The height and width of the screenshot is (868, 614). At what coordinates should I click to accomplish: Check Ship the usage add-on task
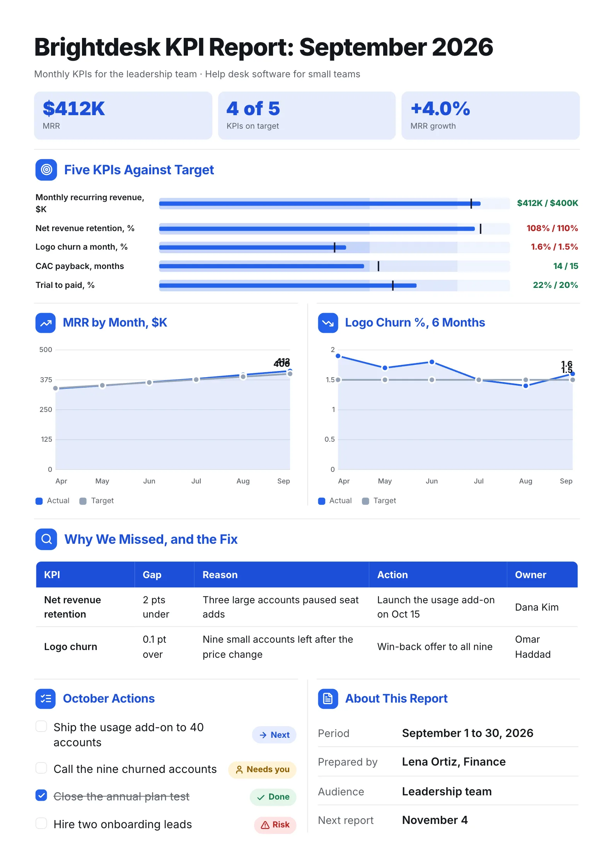[41, 727]
